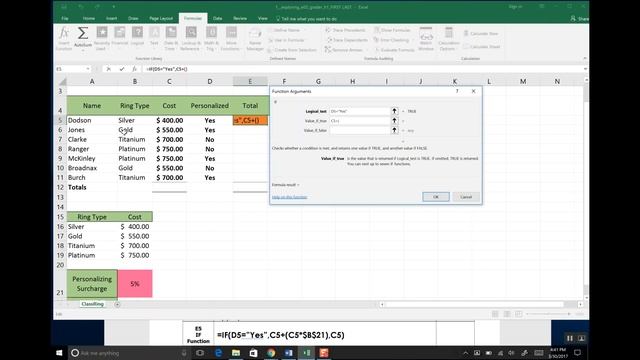Open Calculation Options menu
Screen dimensions: 640x360
[449, 38]
